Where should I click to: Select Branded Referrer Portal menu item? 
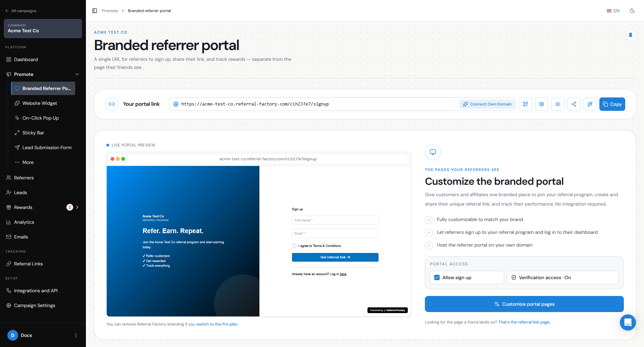[x=43, y=88]
